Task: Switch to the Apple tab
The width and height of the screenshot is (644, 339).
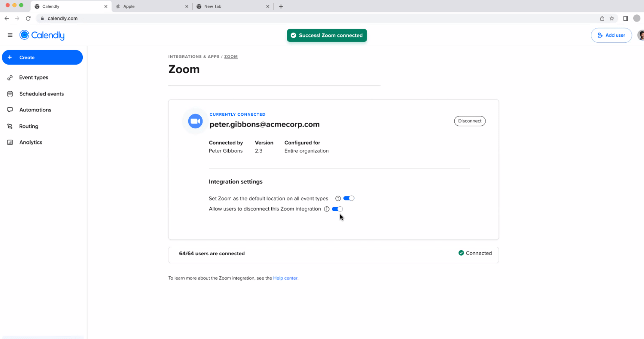Action: click(x=128, y=6)
